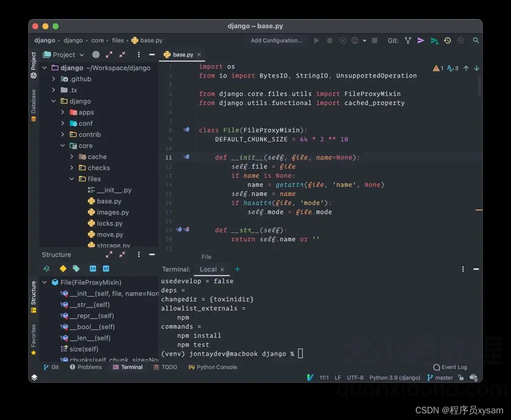Open __init__.py in project tree
The width and height of the screenshot is (511, 420).
109,190
